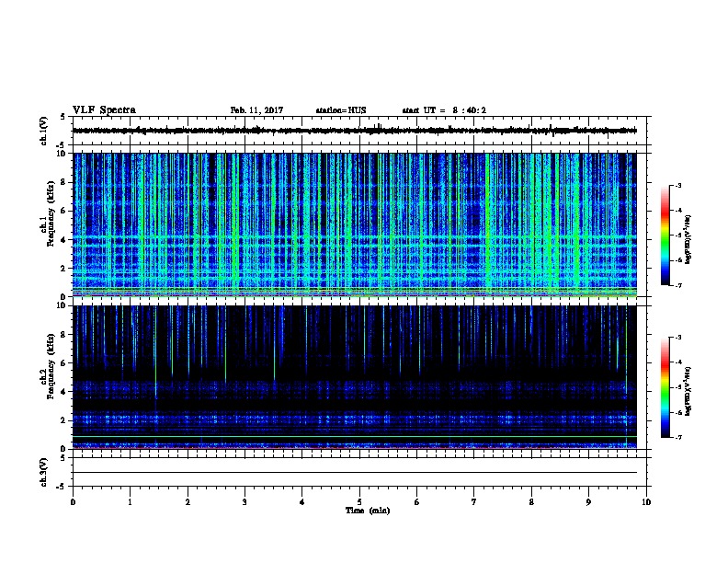Click the "-5" voltage tick on ch.1(V) axis
The width and height of the screenshot is (728, 563).
(x=60, y=145)
